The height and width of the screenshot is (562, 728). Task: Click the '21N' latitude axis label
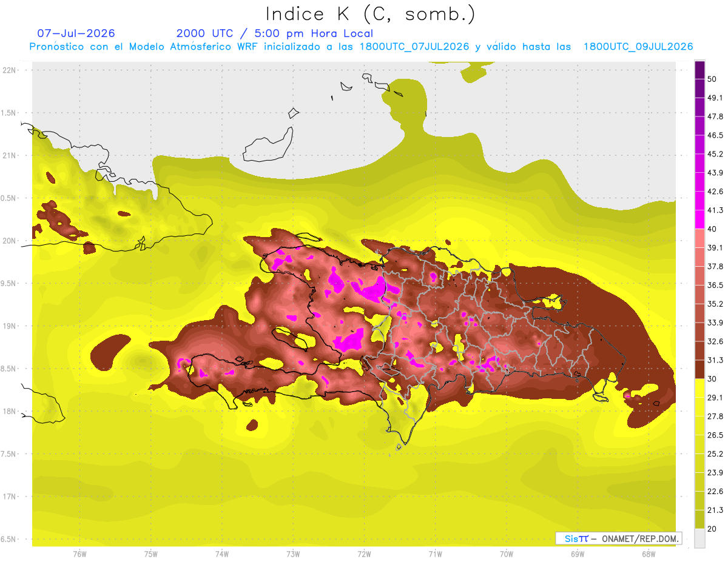tap(10, 155)
